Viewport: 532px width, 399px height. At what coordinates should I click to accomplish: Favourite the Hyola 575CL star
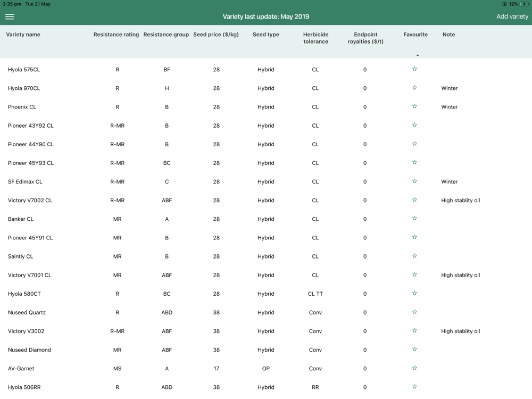(414, 69)
